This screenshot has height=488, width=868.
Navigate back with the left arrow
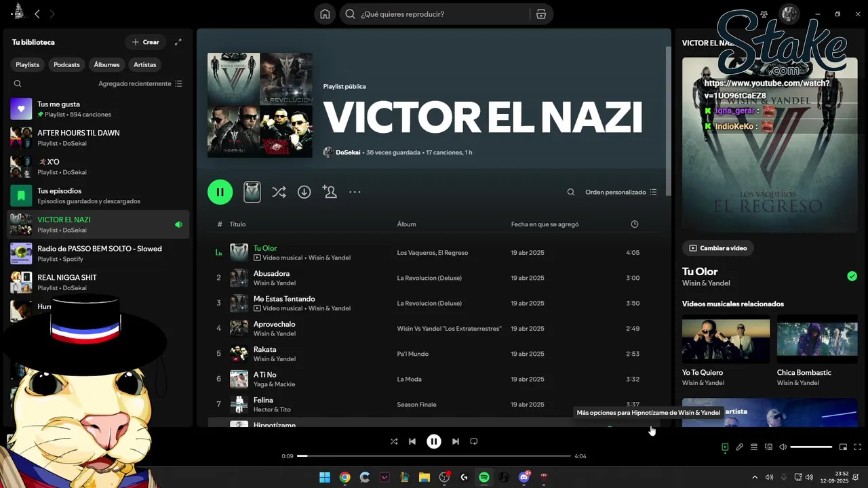coord(37,14)
